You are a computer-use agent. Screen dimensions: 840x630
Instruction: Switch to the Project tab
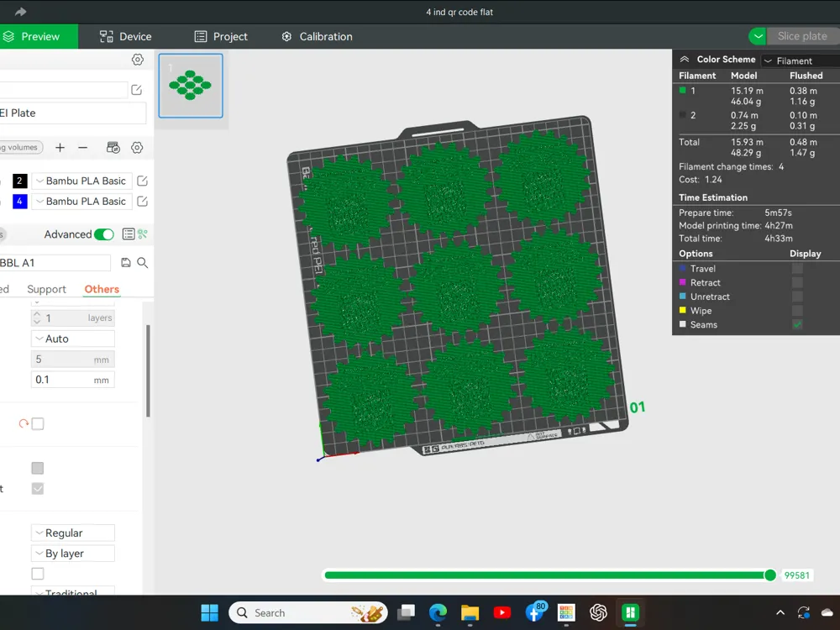click(x=221, y=36)
